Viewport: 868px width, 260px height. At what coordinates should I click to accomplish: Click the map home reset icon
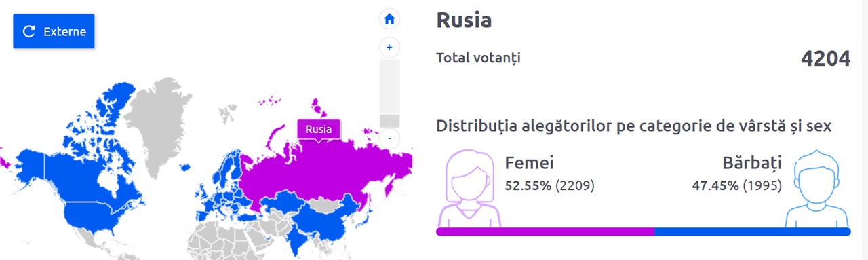pyautogui.click(x=389, y=20)
